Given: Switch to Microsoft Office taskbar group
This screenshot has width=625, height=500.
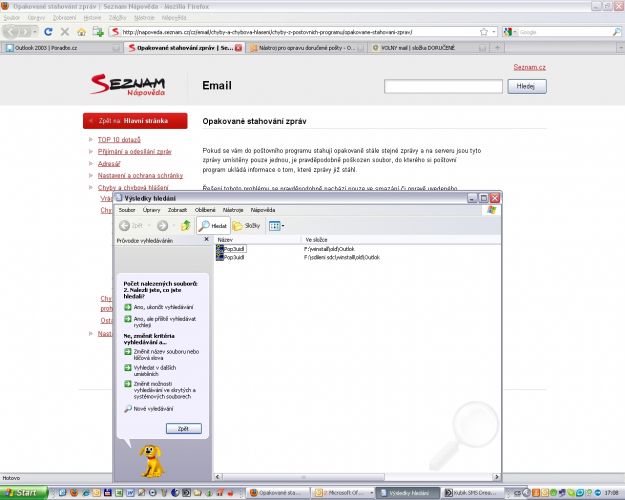Looking at the screenshot, I should tap(343, 493).
